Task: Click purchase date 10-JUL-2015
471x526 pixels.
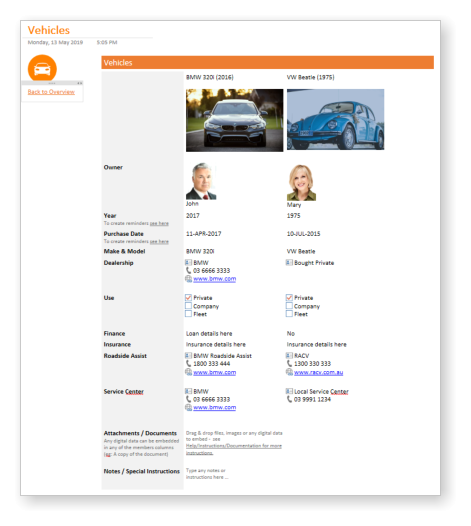Action: 303,234
